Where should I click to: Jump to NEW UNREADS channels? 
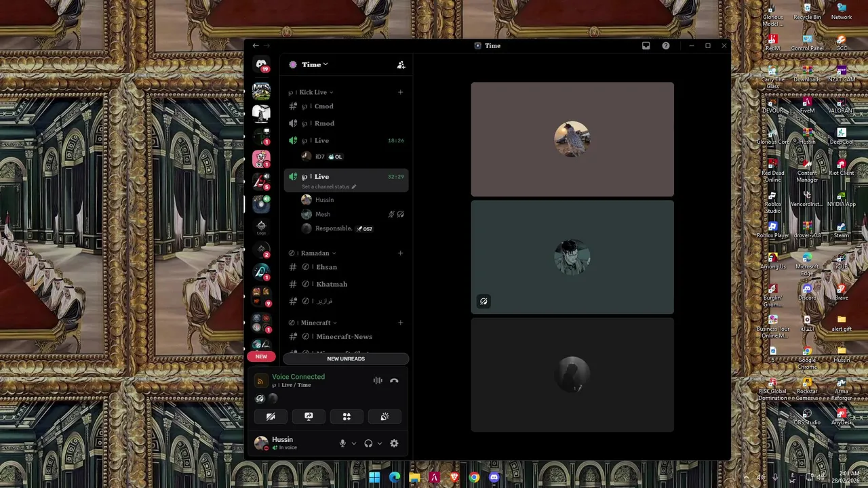[x=346, y=359]
